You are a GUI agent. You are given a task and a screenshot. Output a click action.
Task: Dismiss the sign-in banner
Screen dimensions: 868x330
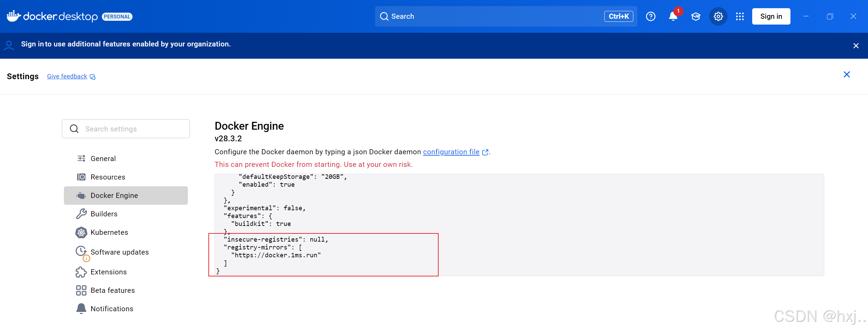(x=856, y=46)
